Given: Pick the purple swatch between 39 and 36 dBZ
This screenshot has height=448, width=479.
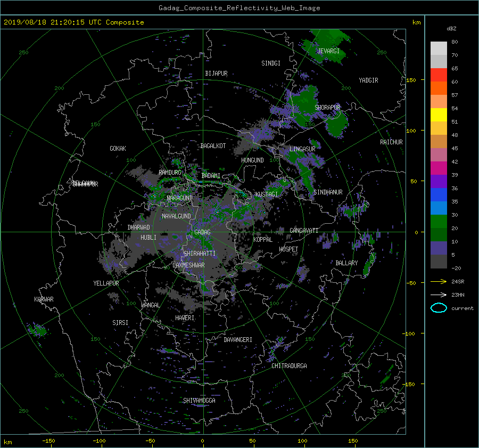Looking at the screenshot, I should 439,182.
